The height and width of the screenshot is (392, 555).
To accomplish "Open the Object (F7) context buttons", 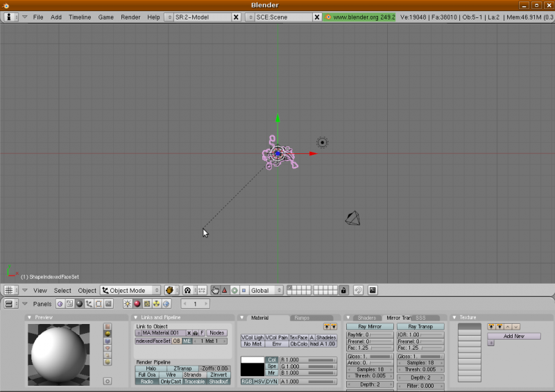I will click(x=89, y=304).
